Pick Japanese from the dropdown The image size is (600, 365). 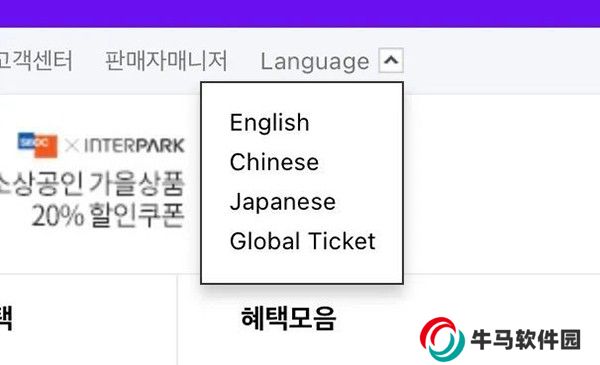[282, 202]
